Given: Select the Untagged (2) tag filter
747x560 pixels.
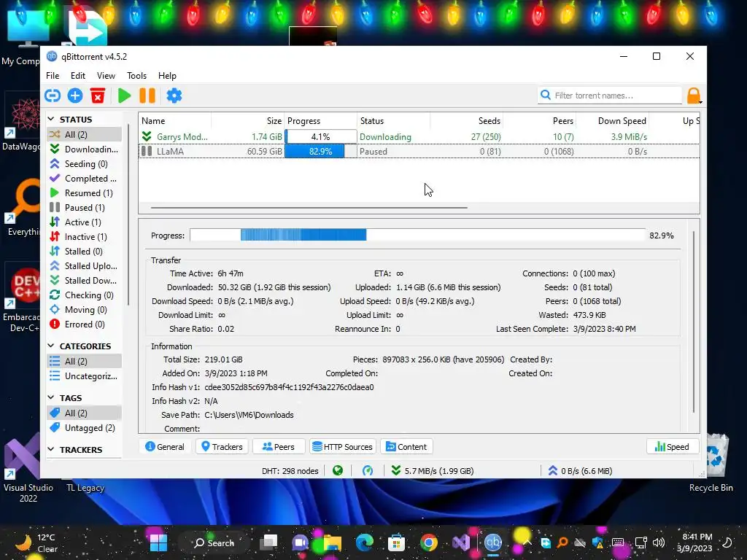Looking at the screenshot, I should tap(85, 427).
